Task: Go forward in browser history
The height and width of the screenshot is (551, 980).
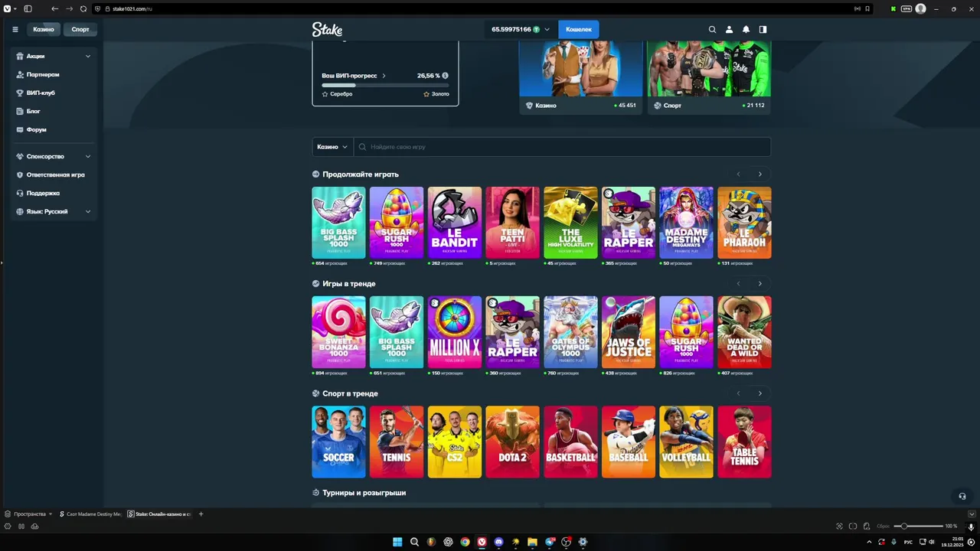Action: pos(69,8)
